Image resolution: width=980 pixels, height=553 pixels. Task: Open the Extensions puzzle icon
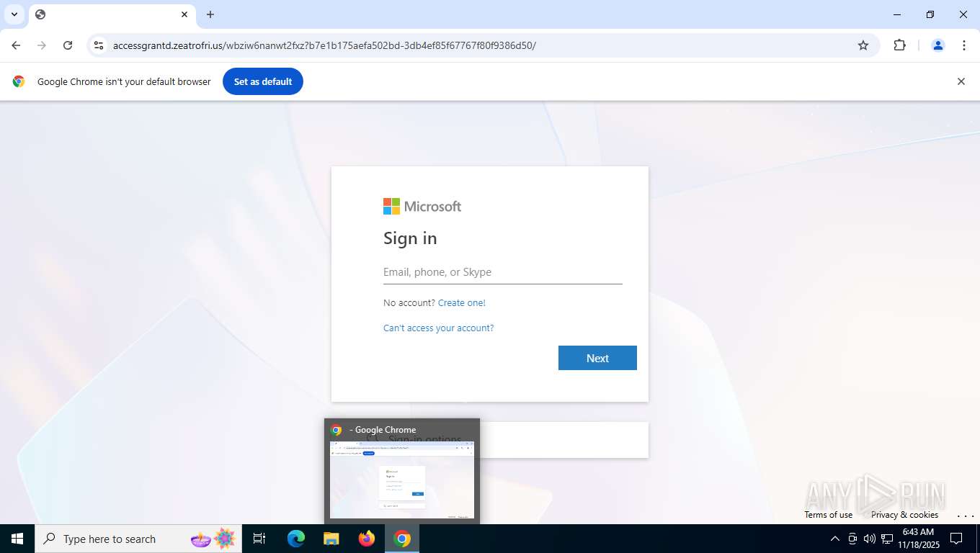pyautogui.click(x=899, y=45)
